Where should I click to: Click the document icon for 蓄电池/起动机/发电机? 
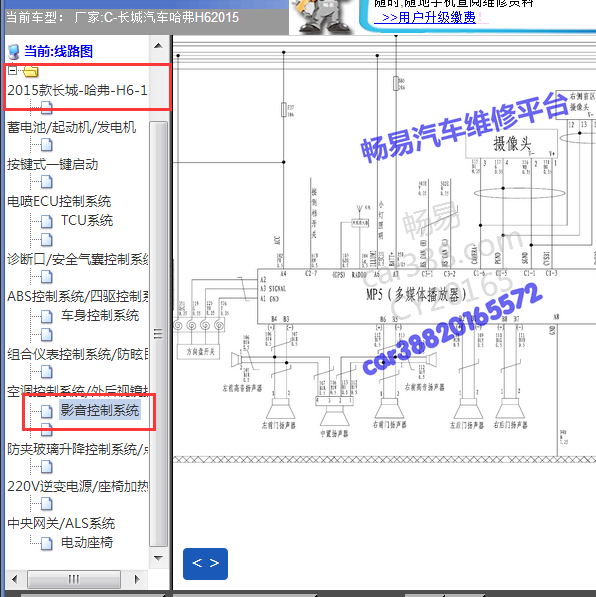coord(46,108)
